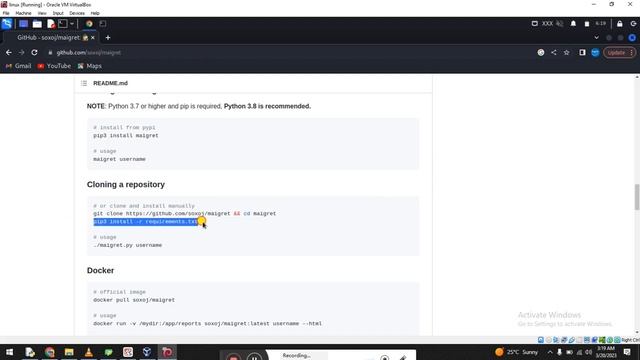Open Windows taskbar clock 3:19 AM

pyautogui.click(x=606, y=352)
